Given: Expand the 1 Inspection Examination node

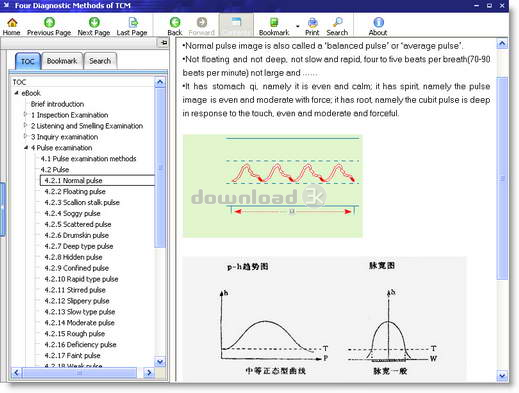Looking at the screenshot, I should click(25, 115).
